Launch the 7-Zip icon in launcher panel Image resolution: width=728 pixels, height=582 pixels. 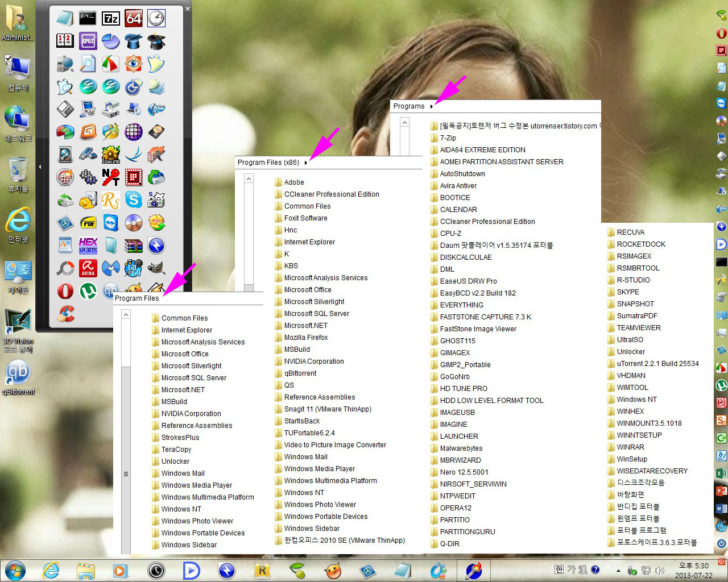click(x=111, y=18)
